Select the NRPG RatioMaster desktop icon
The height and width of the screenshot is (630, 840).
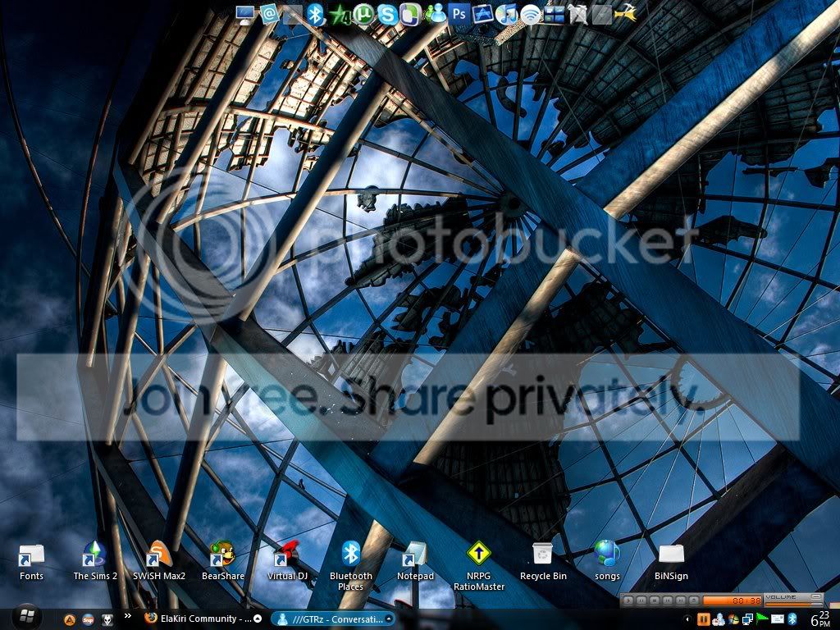[x=479, y=566]
